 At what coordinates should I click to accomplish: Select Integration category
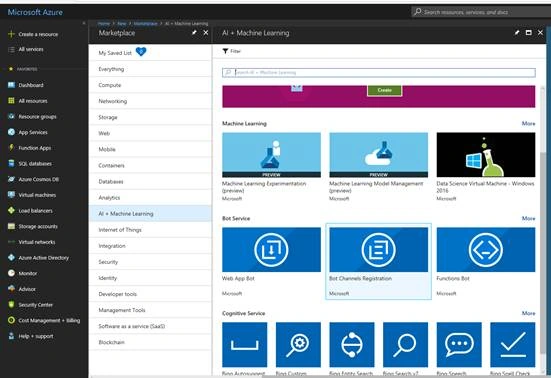pos(150,246)
